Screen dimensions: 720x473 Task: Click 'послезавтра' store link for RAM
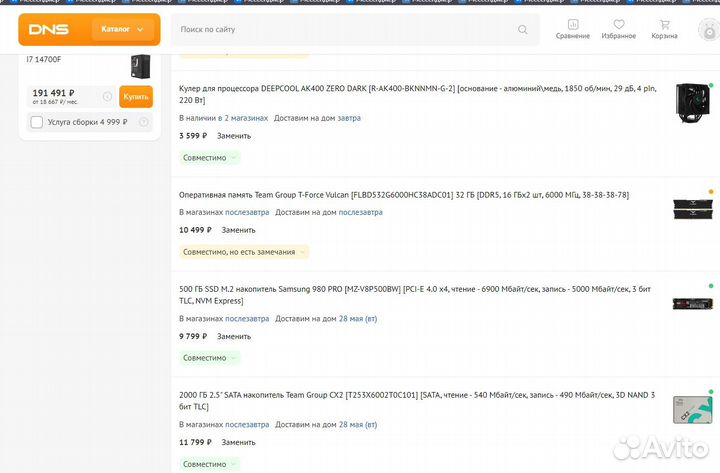tap(247, 212)
